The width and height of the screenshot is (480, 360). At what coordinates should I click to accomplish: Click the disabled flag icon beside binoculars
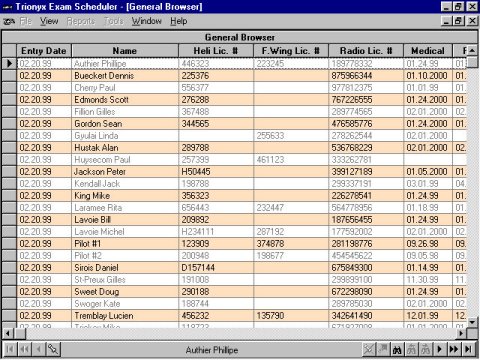pos(383,349)
